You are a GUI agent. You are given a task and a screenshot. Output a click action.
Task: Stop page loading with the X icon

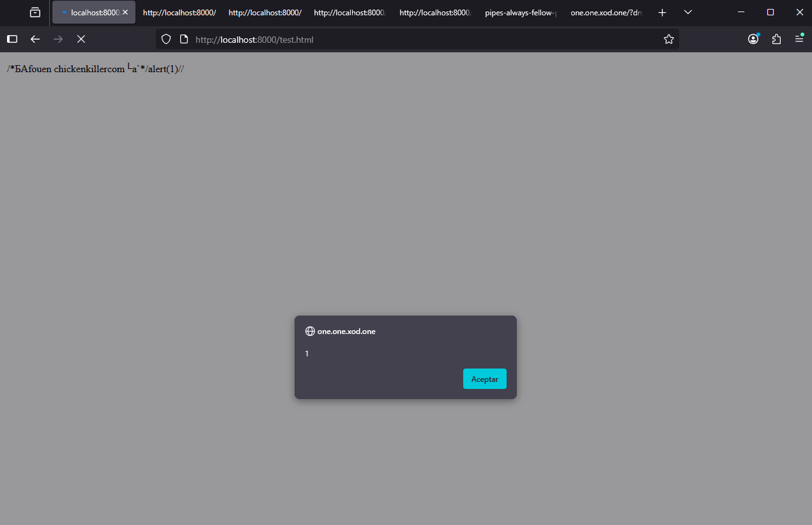81,39
